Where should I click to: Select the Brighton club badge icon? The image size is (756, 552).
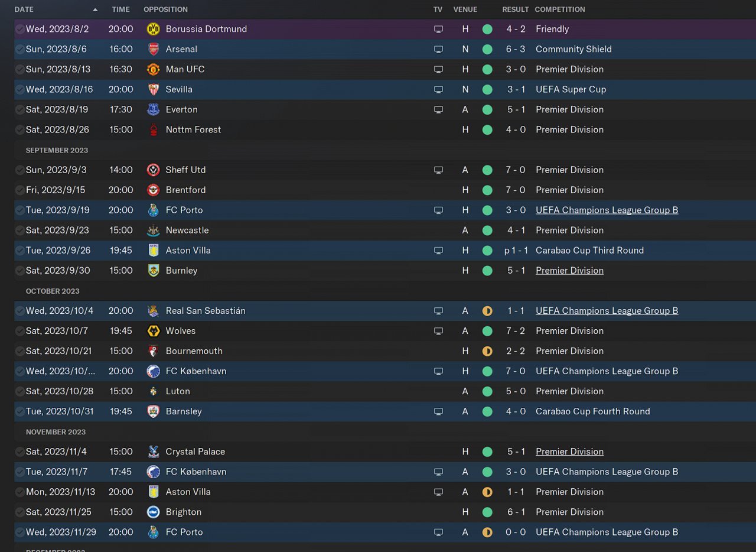[153, 512]
